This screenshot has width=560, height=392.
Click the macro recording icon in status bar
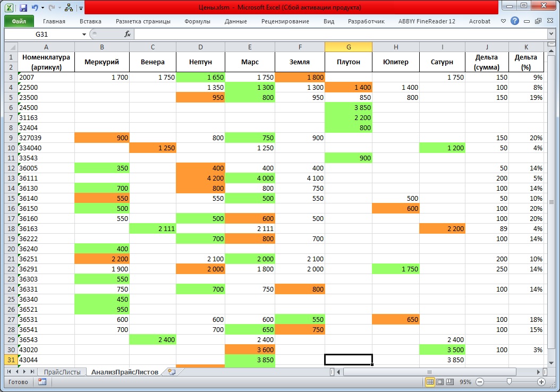click(x=42, y=382)
